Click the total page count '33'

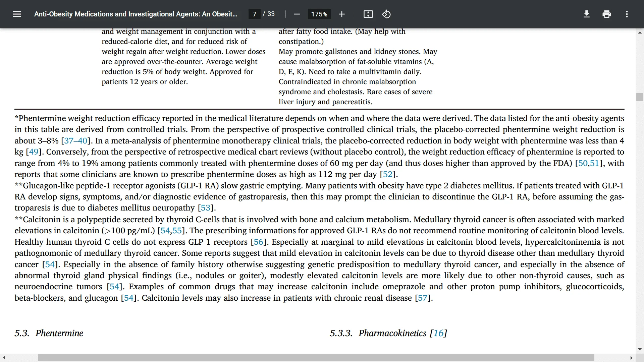271,14
